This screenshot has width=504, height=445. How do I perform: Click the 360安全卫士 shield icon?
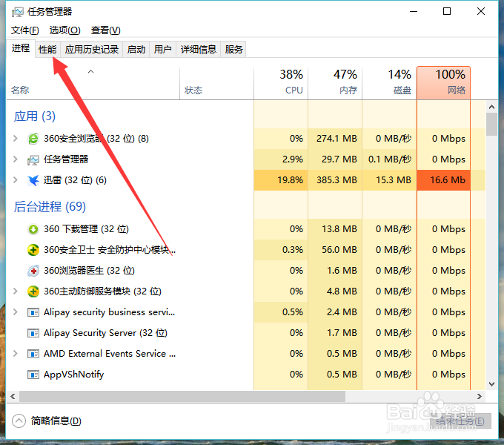[x=33, y=250]
